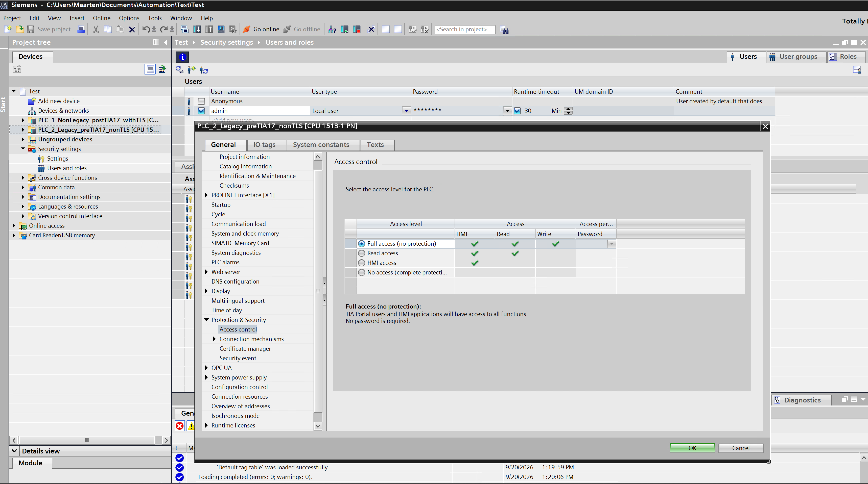Open the Options menu
868x484 pixels.
click(x=129, y=18)
